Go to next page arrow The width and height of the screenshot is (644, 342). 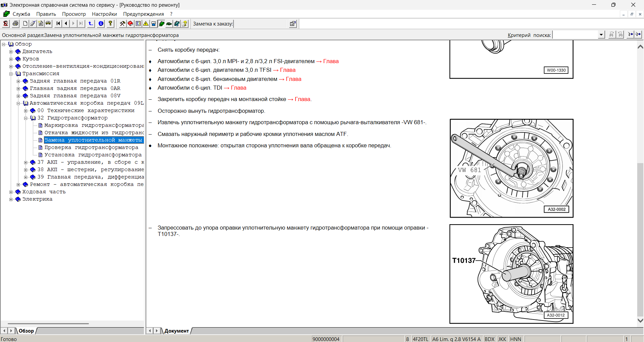point(73,23)
